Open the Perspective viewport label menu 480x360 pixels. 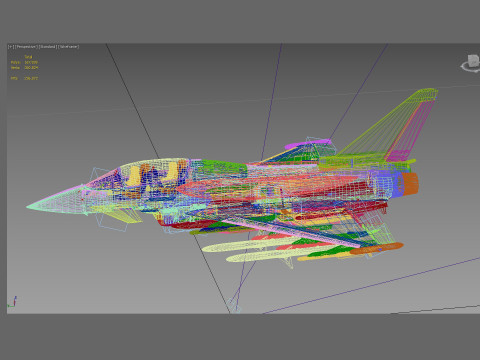click(26, 47)
